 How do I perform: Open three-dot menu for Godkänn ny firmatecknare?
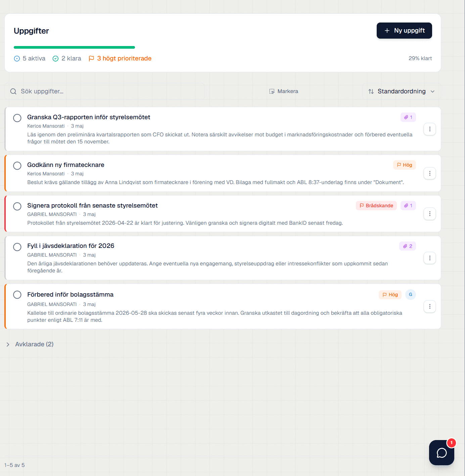(430, 173)
